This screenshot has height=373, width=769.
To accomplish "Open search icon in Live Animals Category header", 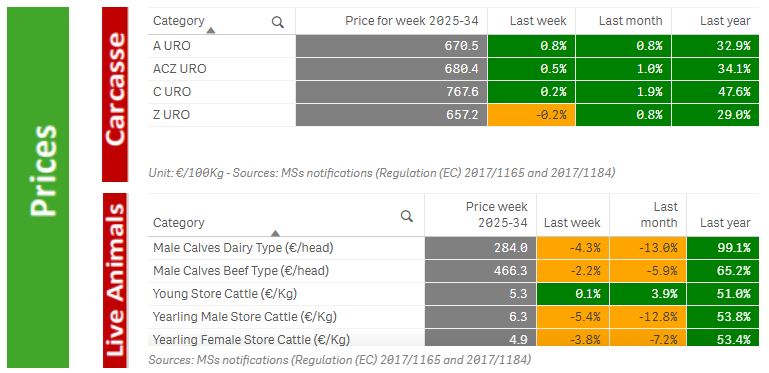I will [x=407, y=216].
